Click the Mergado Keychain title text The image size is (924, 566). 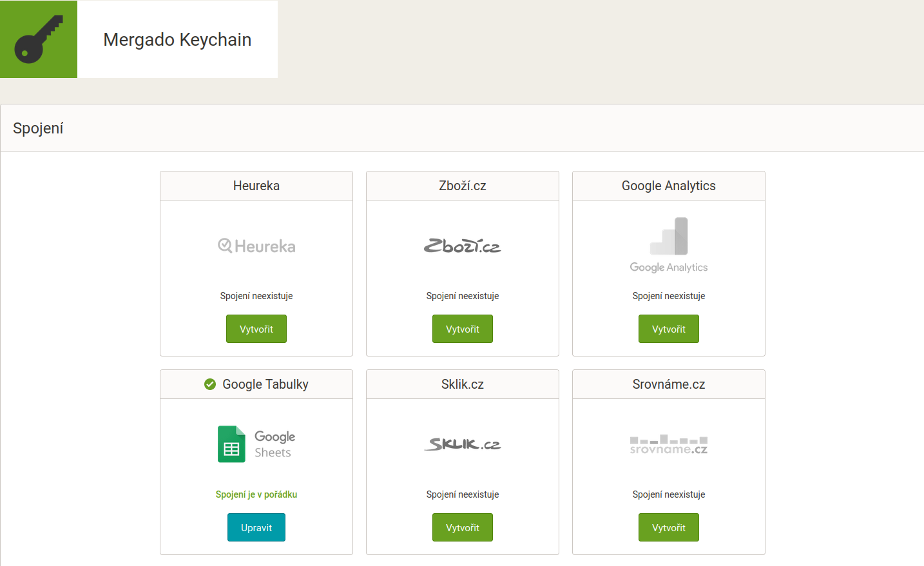tap(177, 40)
